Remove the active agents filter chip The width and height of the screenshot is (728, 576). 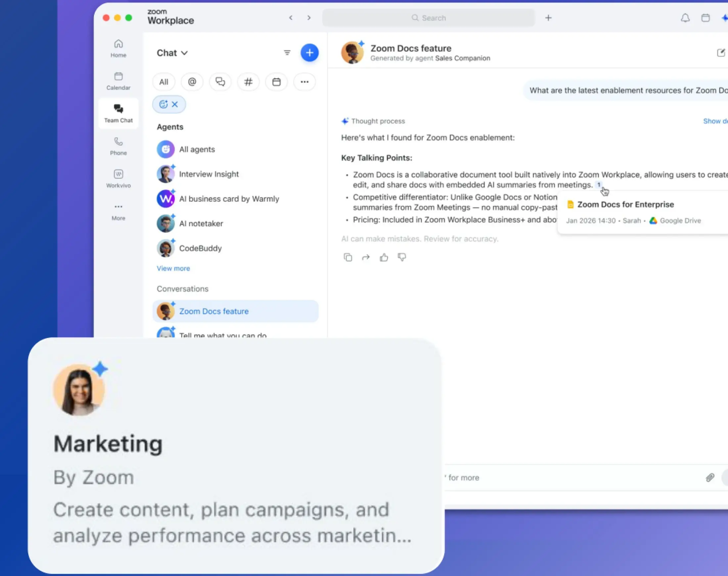[x=174, y=104]
